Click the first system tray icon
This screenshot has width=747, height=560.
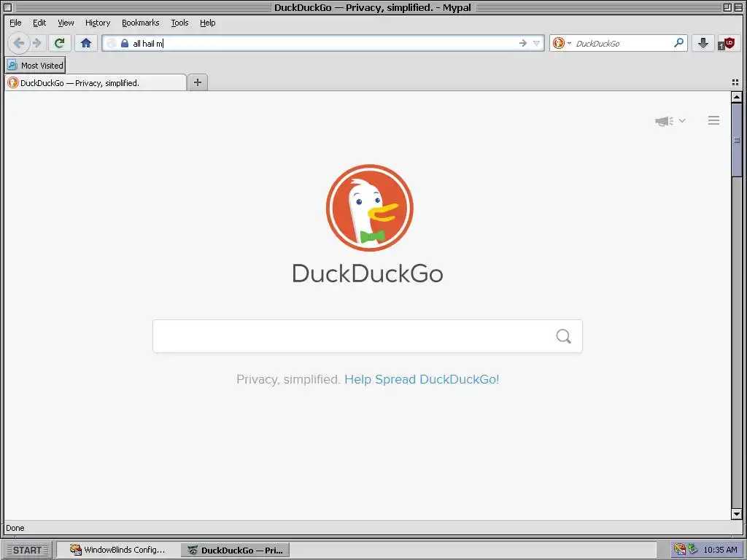tap(679, 550)
